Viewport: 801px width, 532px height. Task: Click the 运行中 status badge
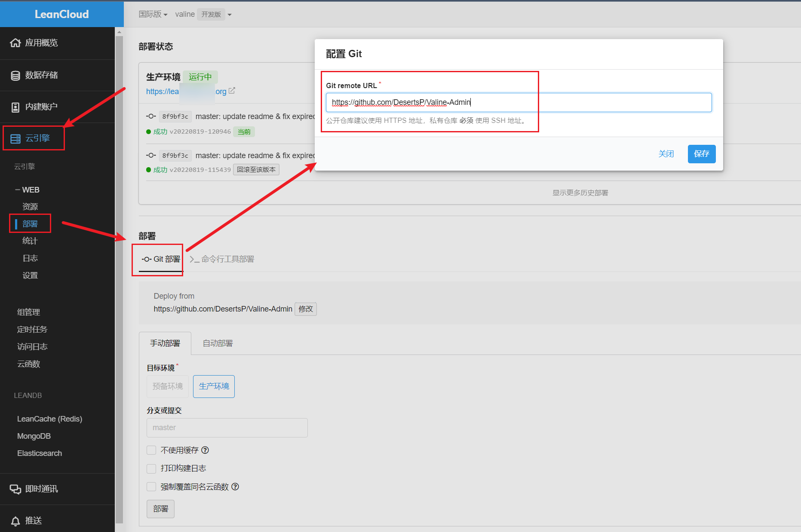pos(200,77)
